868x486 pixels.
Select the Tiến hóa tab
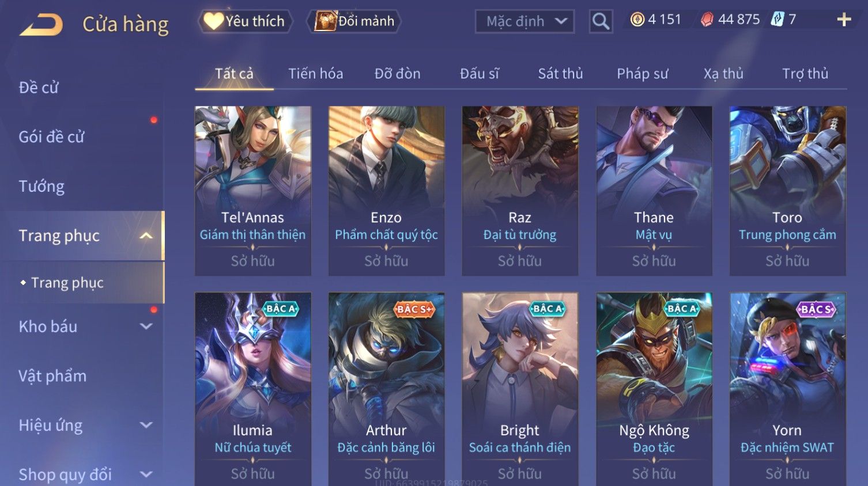pyautogui.click(x=315, y=74)
